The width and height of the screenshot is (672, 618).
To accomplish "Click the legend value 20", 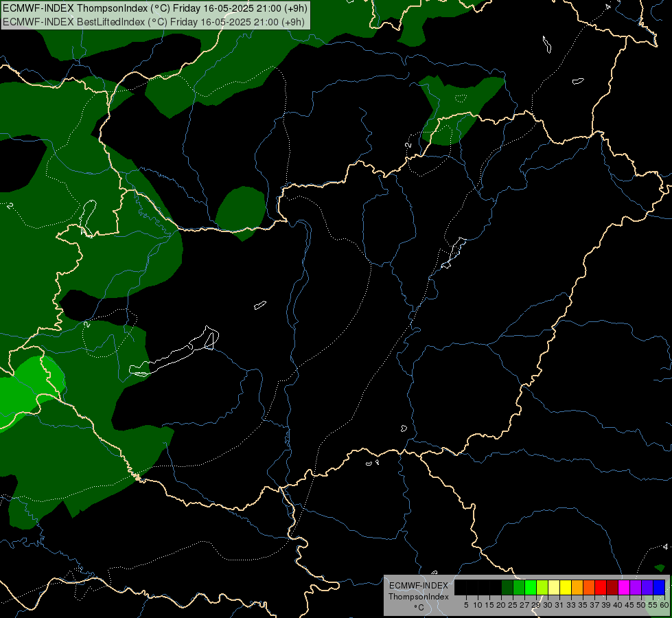I will point(501,605).
